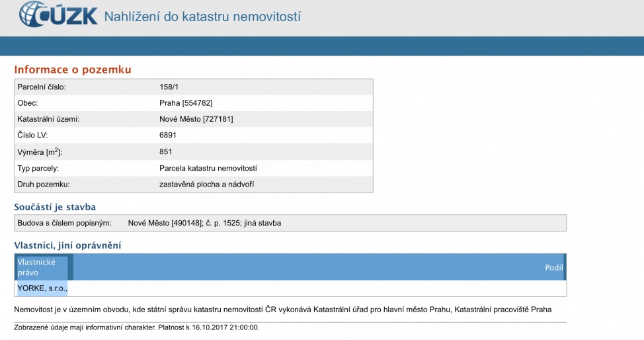644x340 pixels.
Task: Open cadastral area Nové Město [727181]
Action: click(196, 119)
